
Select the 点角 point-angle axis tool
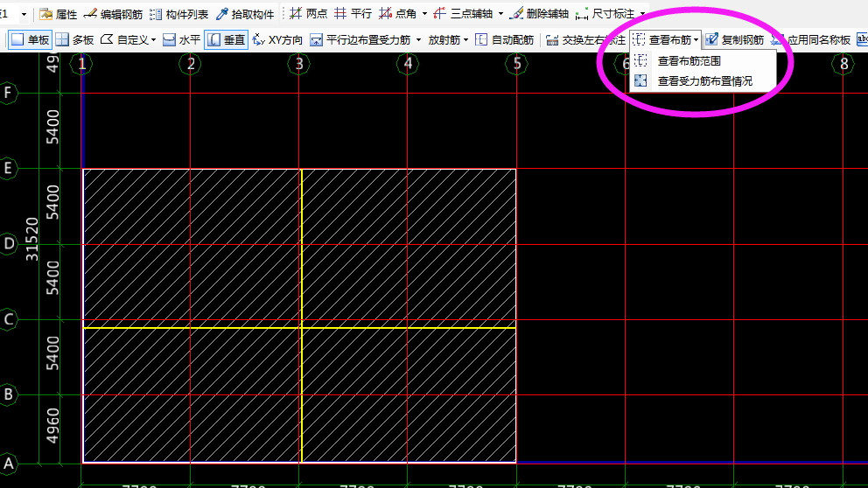(398, 14)
